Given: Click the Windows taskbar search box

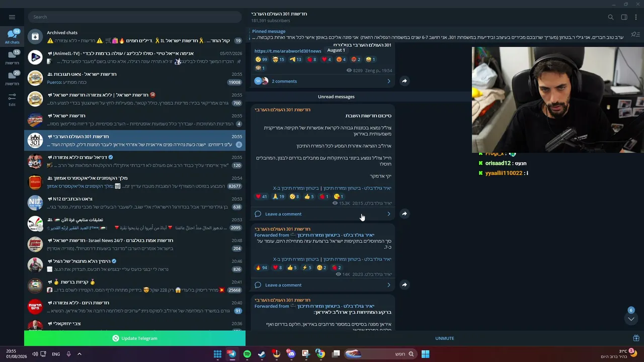Looking at the screenshot, I should pos(381,354).
